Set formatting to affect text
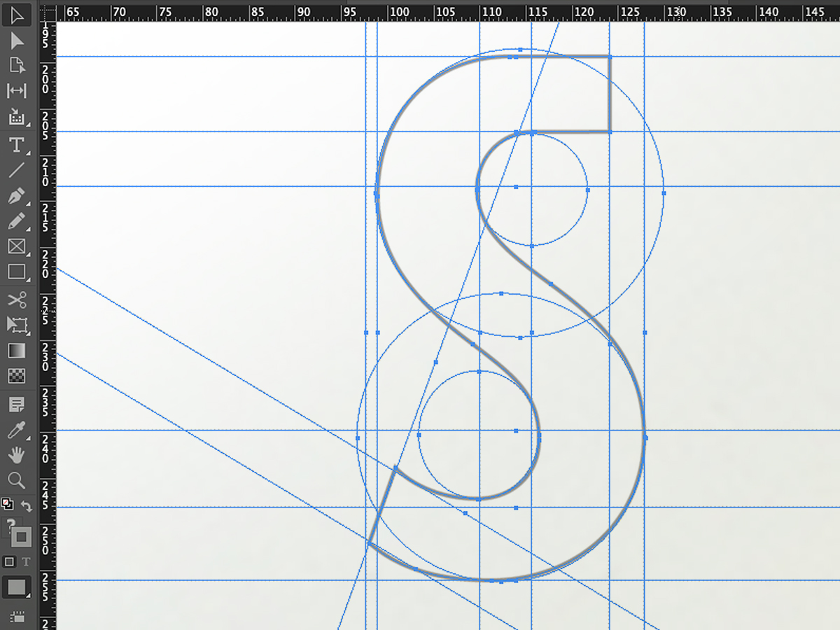840x630 pixels. click(26, 561)
